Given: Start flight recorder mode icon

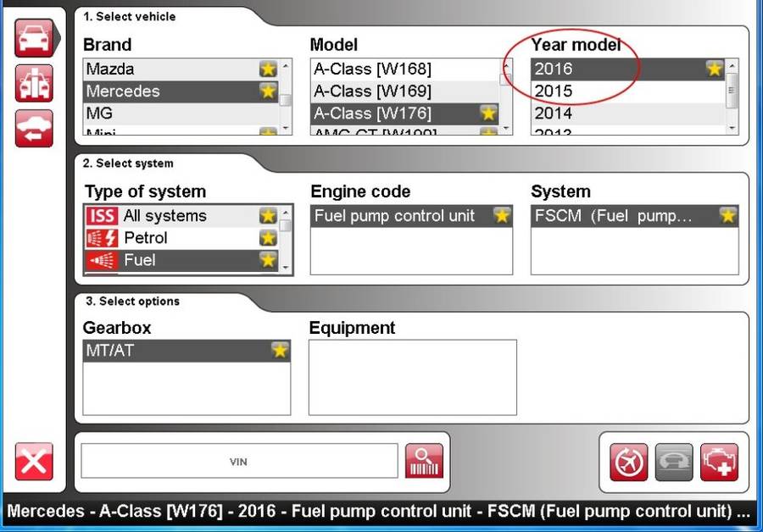Looking at the screenshot, I should pos(629,462).
